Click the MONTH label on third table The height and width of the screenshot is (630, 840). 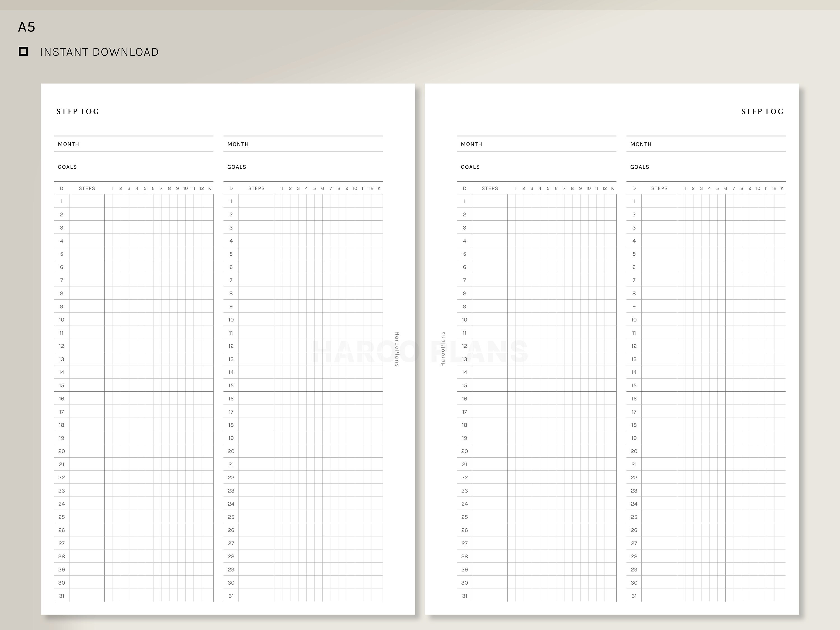point(471,144)
